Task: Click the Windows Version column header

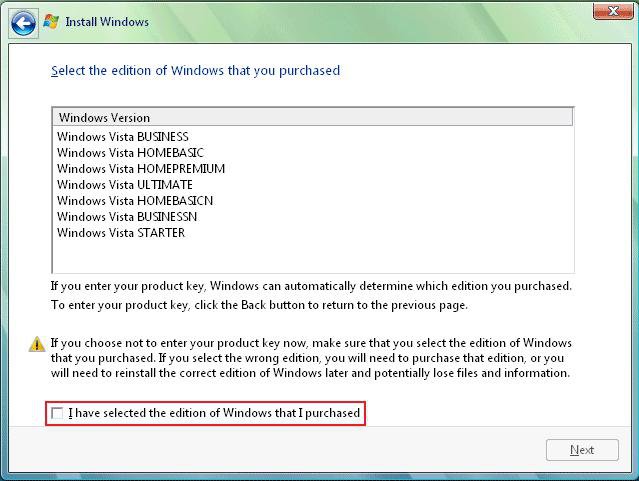Action: 313,118
